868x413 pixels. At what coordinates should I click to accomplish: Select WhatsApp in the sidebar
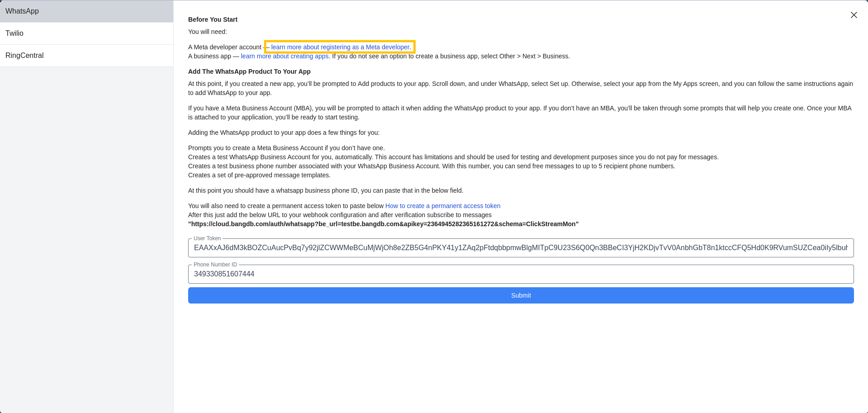pyautogui.click(x=86, y=11)
